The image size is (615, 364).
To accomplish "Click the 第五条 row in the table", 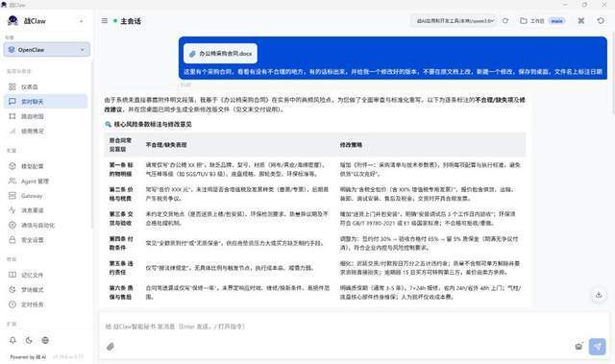I will (x=314, y=268).
